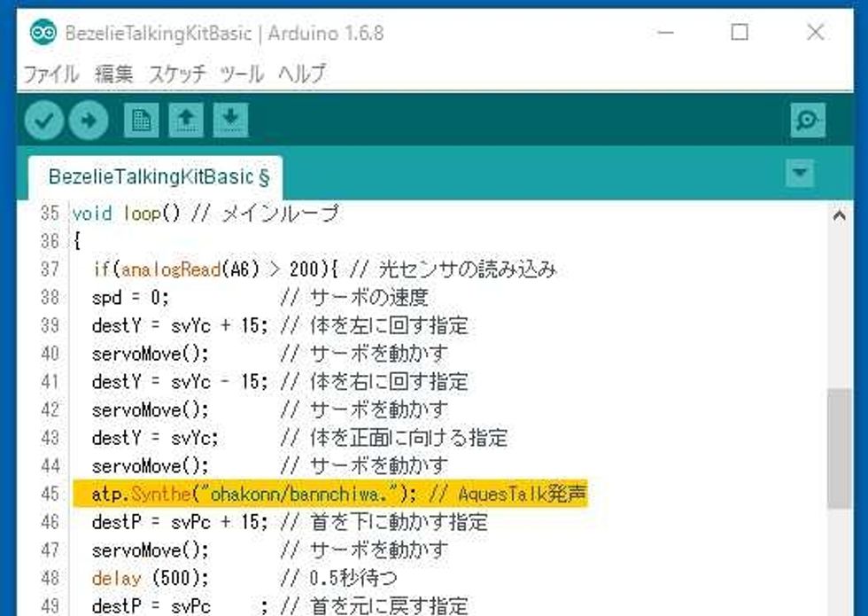Open the Serial Monitor icon
This screenshot has height=616, width=868.
point(807,121)
